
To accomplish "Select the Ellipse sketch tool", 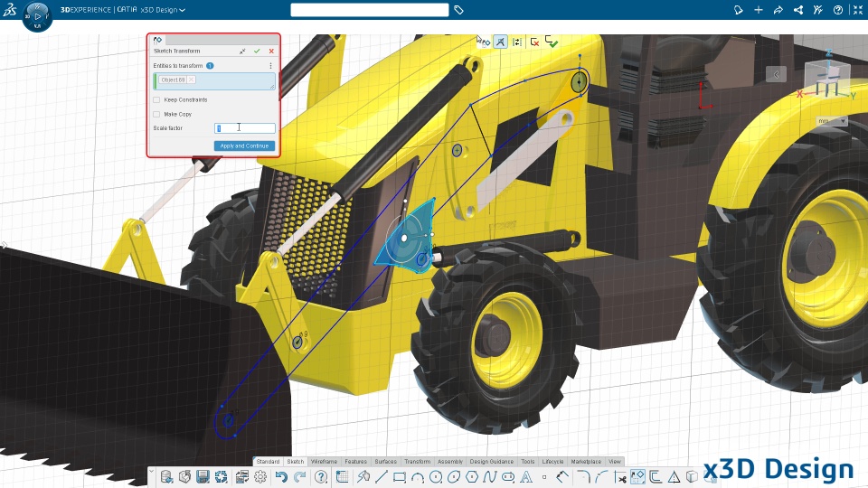I will tap(454, 477).
